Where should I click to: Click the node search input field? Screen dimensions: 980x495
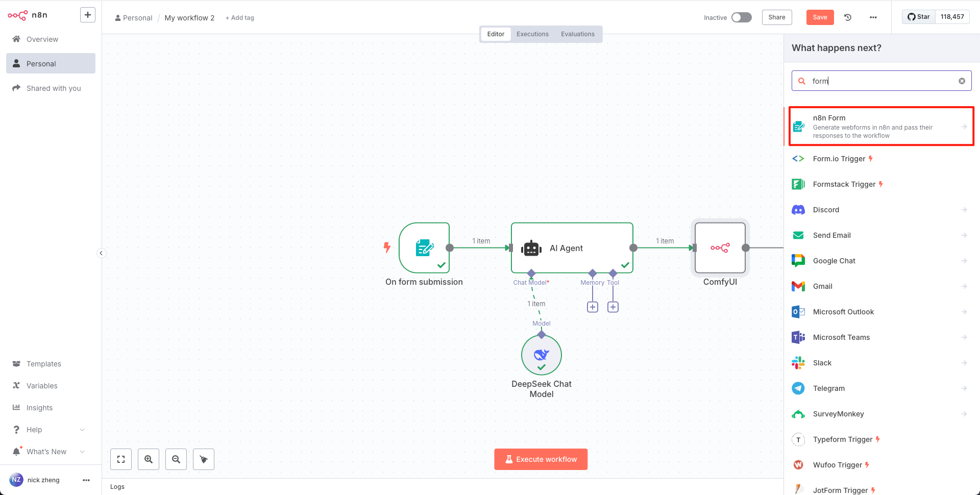click(881, 81)
